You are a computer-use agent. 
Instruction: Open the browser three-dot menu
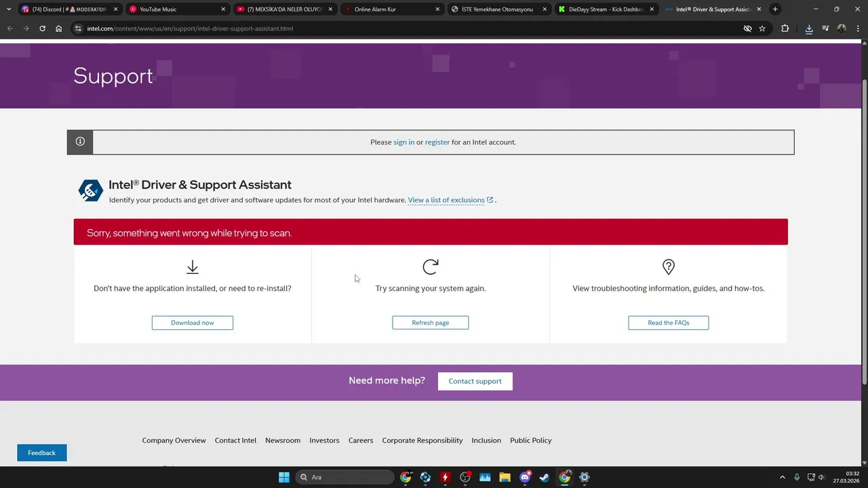(x=858, y=28)
